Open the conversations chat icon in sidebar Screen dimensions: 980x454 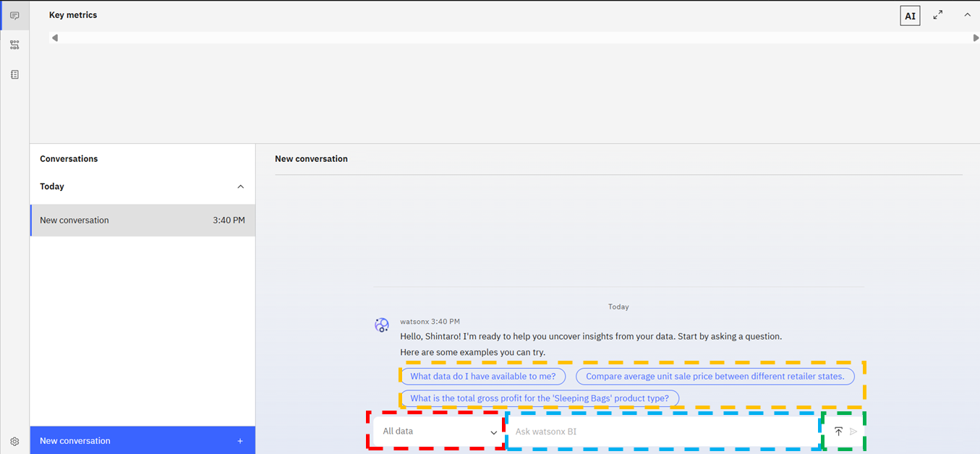click(14, 15)
